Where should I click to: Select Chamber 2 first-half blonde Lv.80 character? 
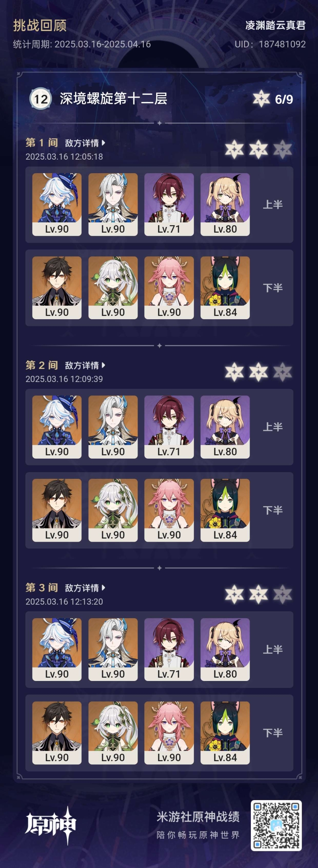[225, 427]
